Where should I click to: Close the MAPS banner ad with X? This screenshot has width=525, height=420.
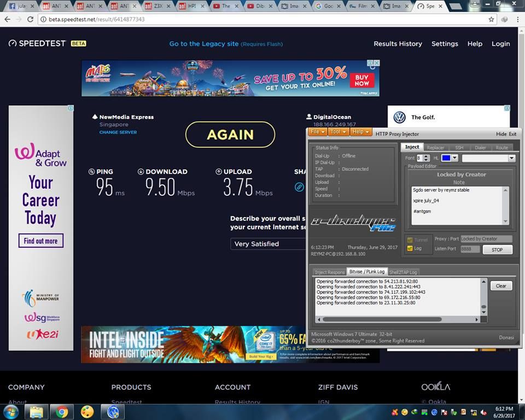(377, 63)
